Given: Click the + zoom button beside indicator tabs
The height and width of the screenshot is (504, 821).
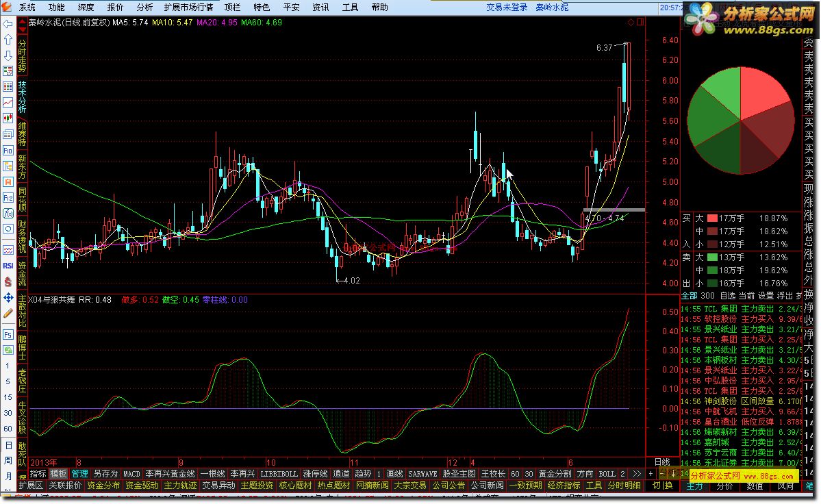Looking at the screenshot, I should [651, 474].
